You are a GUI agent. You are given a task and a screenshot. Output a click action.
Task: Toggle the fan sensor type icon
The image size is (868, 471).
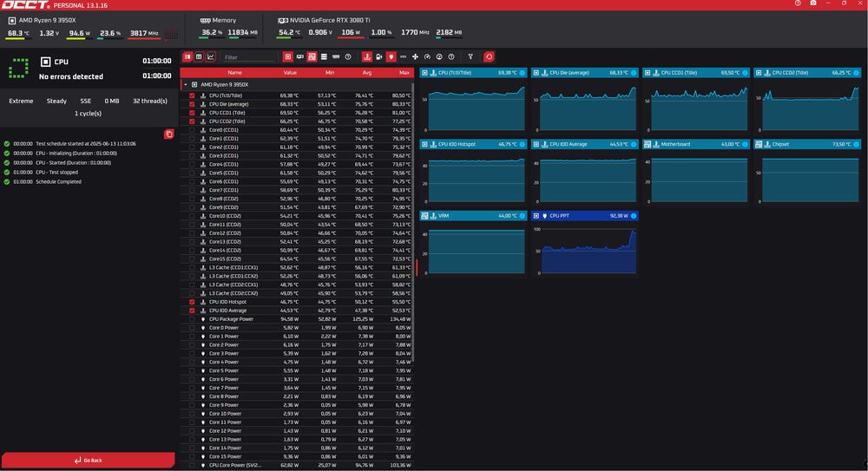(415, 57)
